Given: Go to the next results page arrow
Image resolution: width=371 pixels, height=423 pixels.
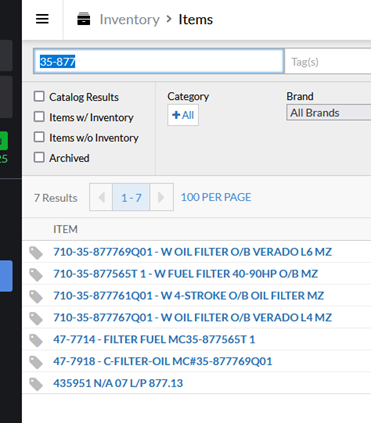Looking at the screenshot, I should (x=162, y=197).
